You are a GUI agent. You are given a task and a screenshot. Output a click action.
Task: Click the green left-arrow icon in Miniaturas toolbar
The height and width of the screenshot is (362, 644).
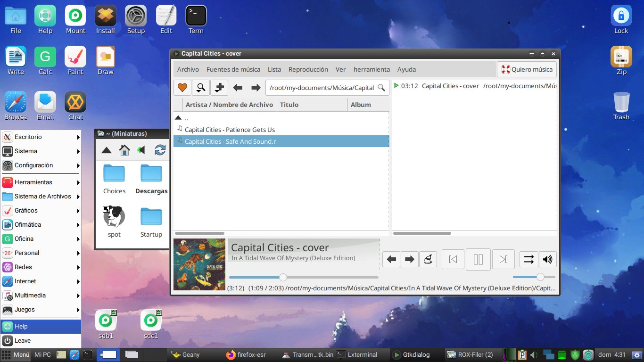coord(141,150)
